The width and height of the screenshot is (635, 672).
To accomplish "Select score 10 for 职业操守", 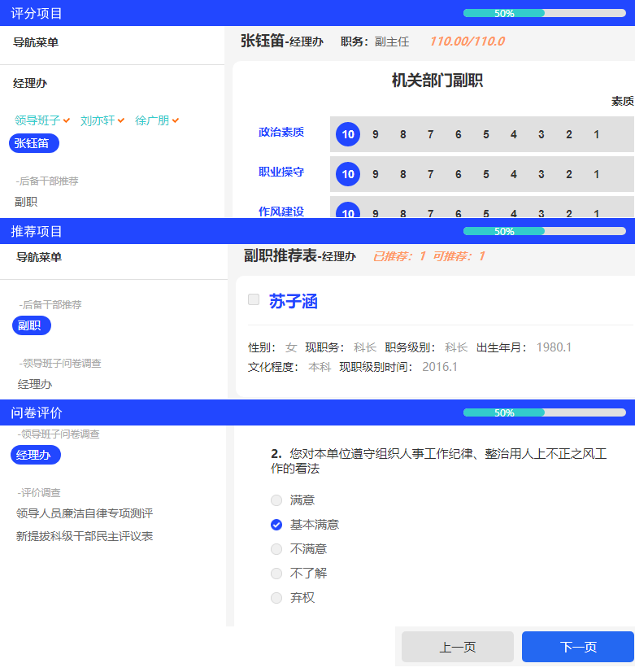I will [348, 174].
